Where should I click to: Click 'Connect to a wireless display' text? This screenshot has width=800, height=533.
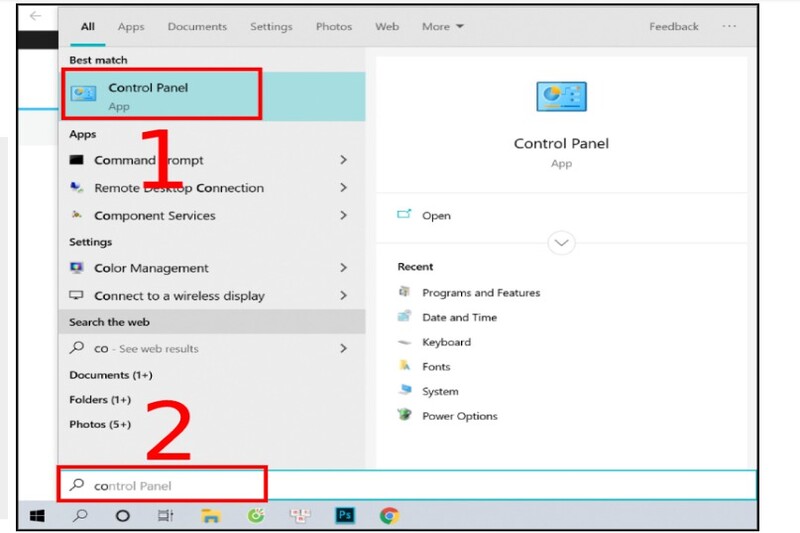[x=179, y=295]
